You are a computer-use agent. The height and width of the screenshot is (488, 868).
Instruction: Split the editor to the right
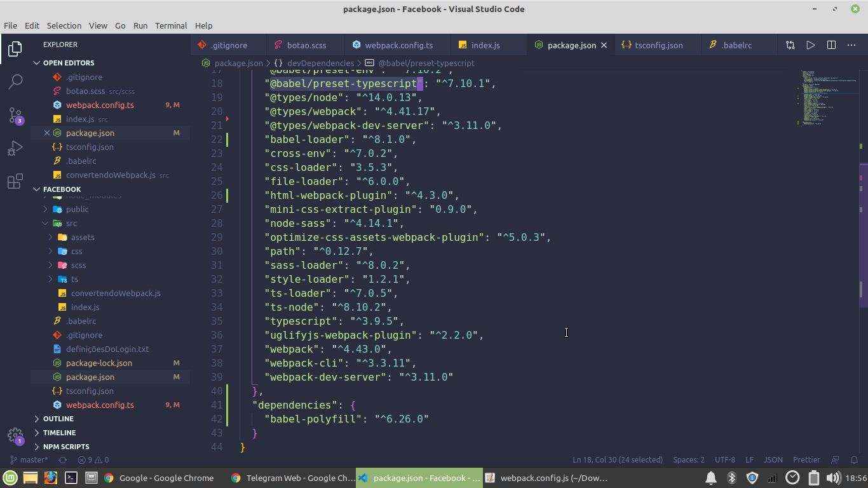click(x=831, y=45)
